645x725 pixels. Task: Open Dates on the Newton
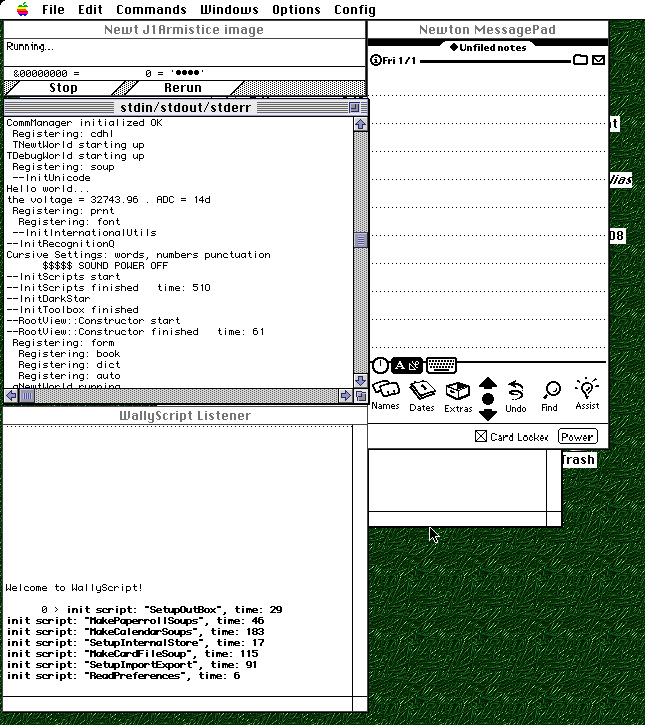tap(422, 396)
